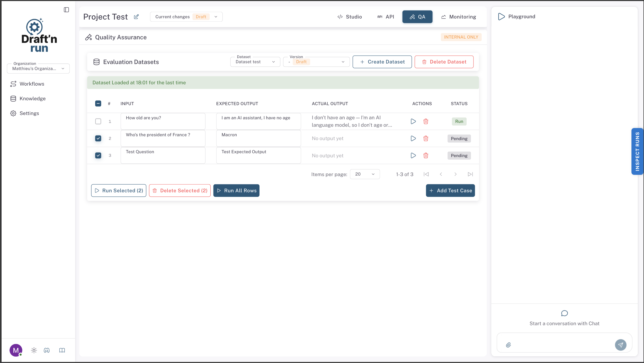This screenshot has height=363, width=644.
Task: Open the Organization dropdown
Action: tap(38, 69)
